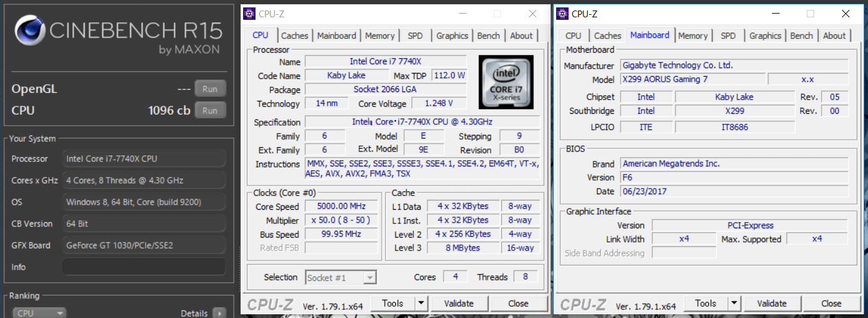Switch to About tab in right CPU-Z window
The height and width of the screenshot is (318, 868).
click(834, 36)
